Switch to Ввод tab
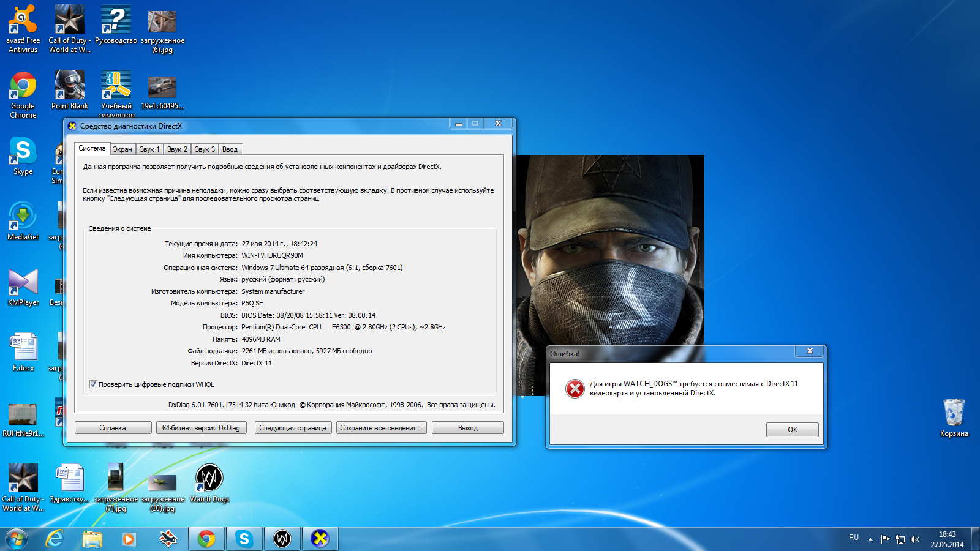The width and height of the screenshot is (980, 551). [x=230, y=149]
